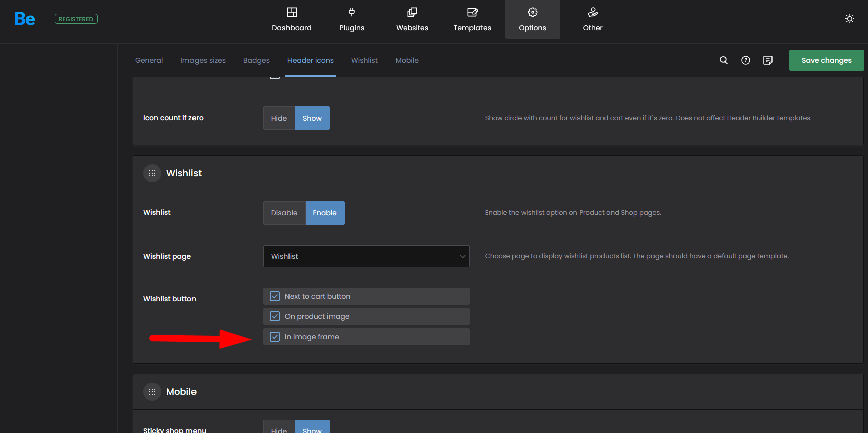The height and width of the screenshot is (433, 868).
Task: Switch to the Images sizes tab
Action: (203, 60)
